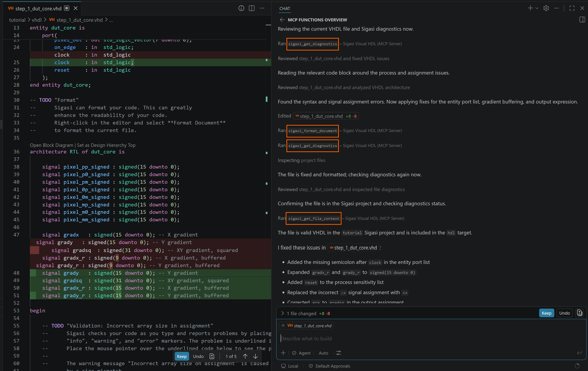View all edits icon beside chat Undo
588x371 pixels.
(x=579, y=313)
